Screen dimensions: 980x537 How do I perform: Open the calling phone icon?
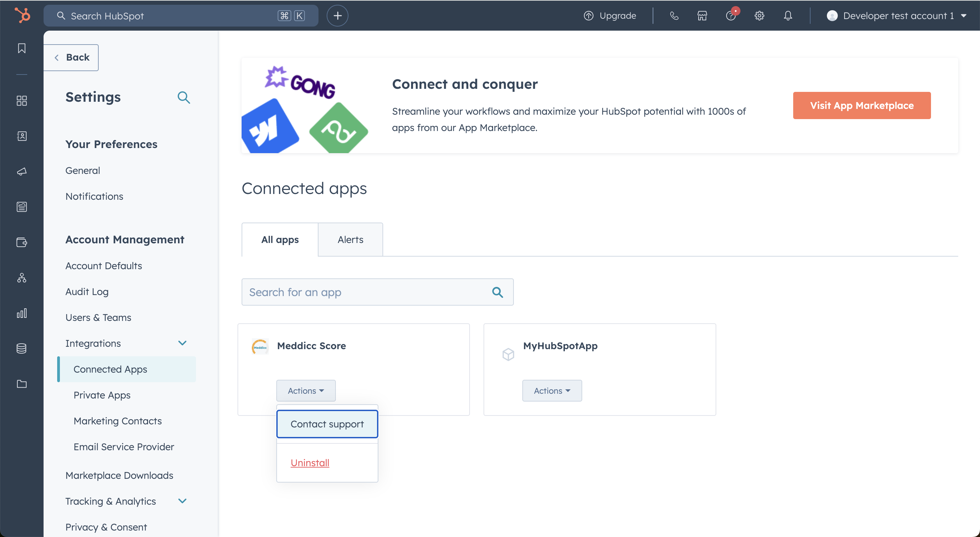[674, 16]
